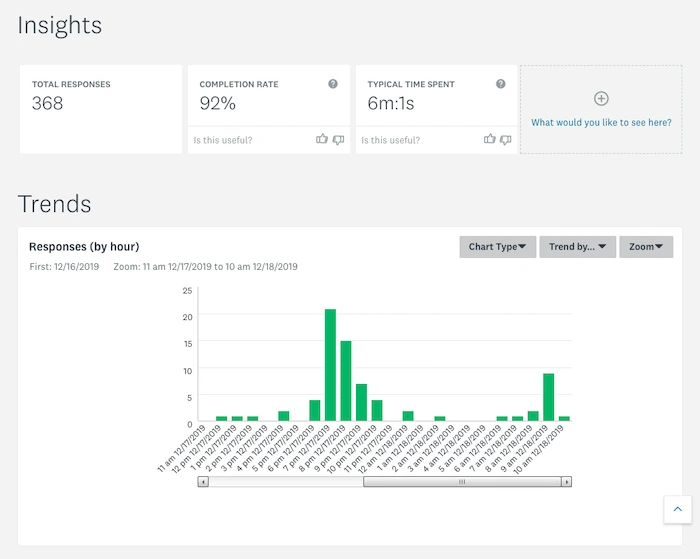The image size is (700, 559).
Task: Open the Chart Type dropdown
Action: point(497,247)
